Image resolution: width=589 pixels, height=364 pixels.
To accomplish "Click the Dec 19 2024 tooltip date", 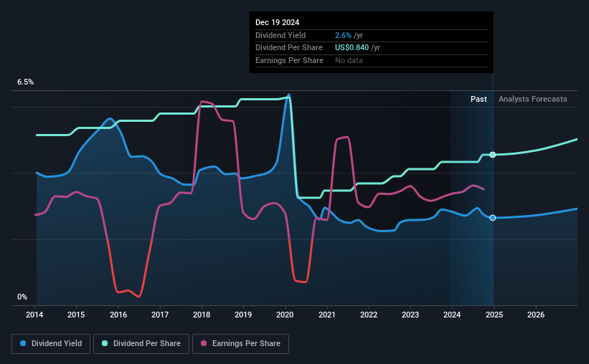I will click(x=277, y=22).
